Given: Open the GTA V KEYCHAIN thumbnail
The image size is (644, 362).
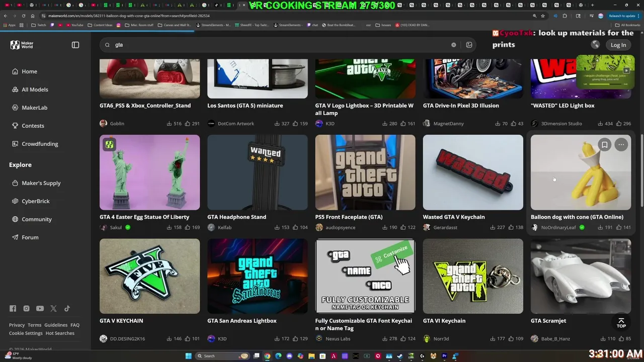Looking at the screenshot, I should (x=149, y=276).
